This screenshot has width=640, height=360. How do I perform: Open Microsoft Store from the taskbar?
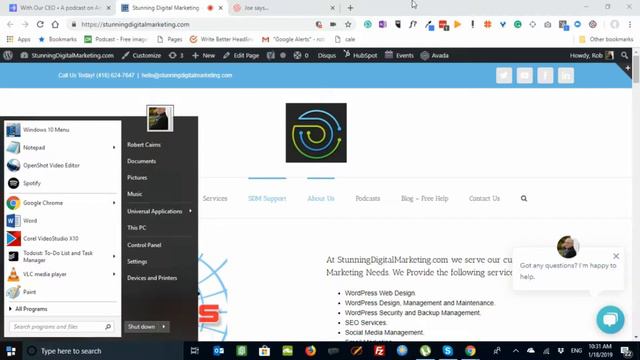pyautogui.click(x=264, y=351)
